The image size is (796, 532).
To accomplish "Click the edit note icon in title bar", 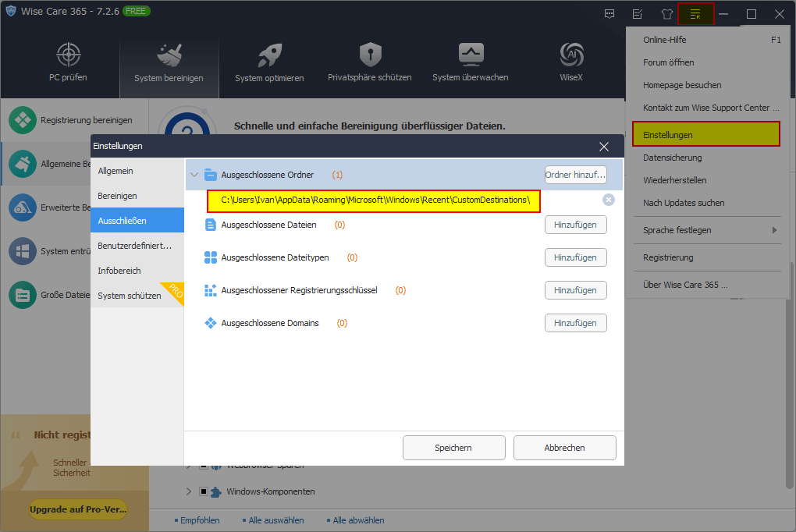I will (x=638, y=14).
